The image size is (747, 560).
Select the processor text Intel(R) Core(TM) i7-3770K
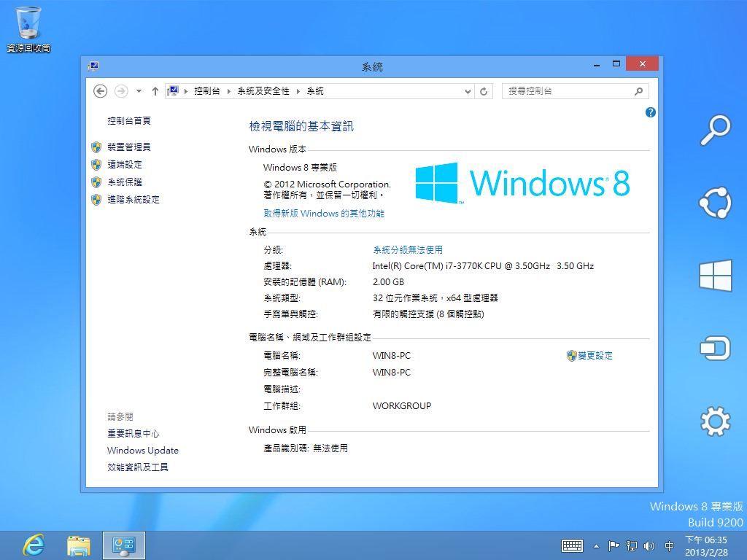483,265
